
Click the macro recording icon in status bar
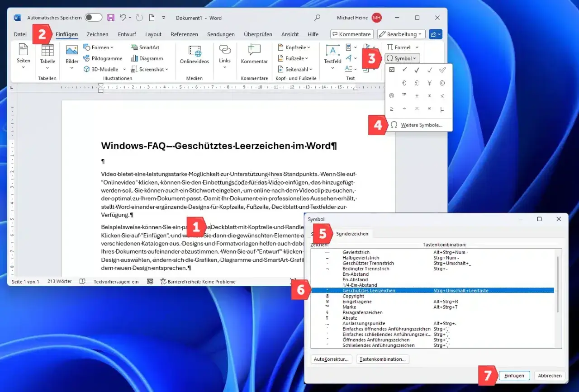tap(150, 281)
